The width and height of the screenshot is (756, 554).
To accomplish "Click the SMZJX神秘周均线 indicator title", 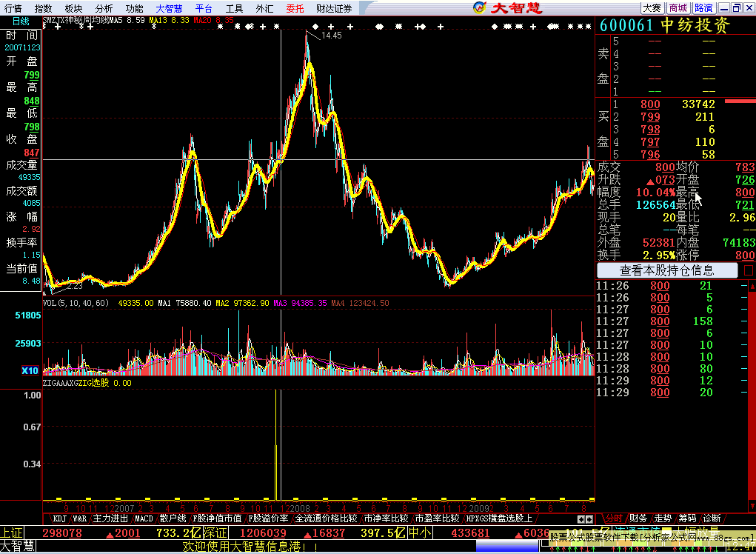I will (x=76, y=20).
